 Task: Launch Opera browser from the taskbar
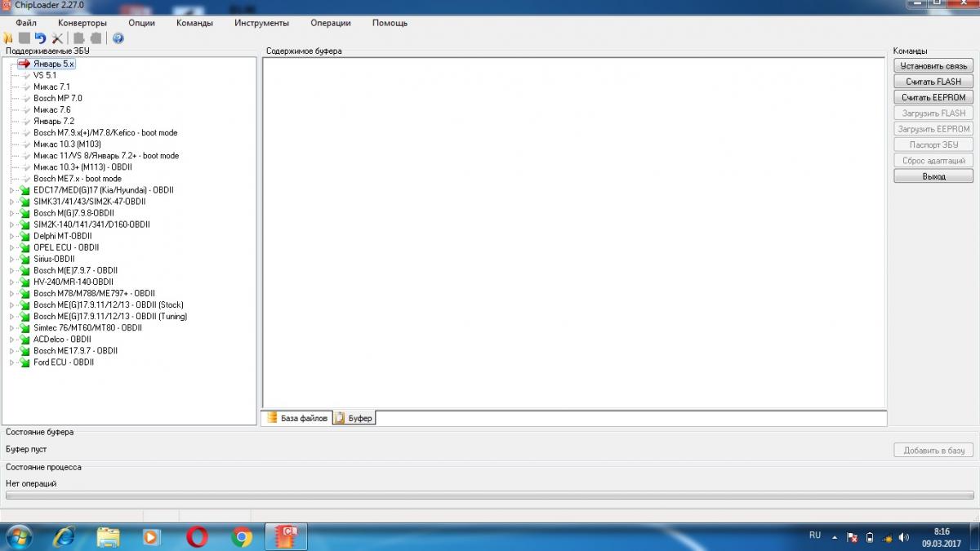[x=197, y=536]
